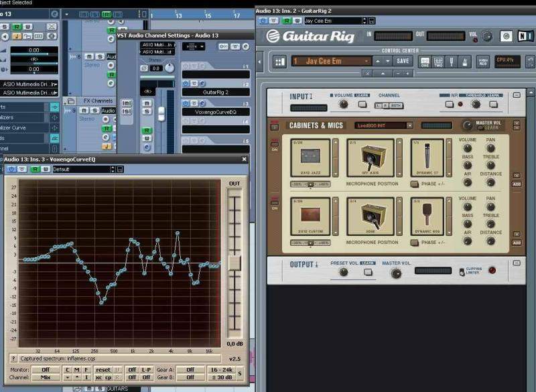Open the Jay Cee Em preset dropdown in Control Center
536x392 pixels.
pos(331,61)
